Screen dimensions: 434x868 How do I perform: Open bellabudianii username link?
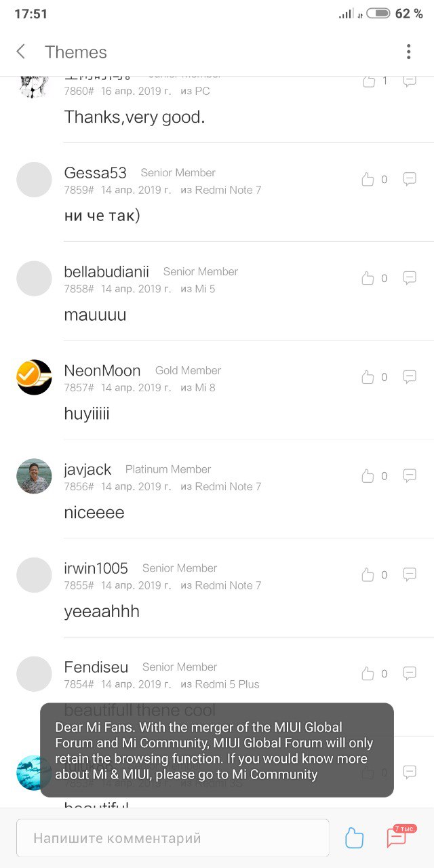[x=106, y=272]
